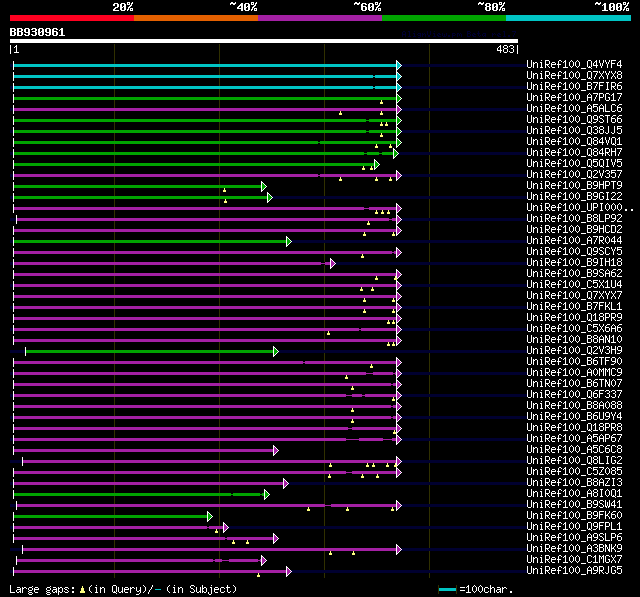Click the yellow gap marker under the A9RJG5 bar
Screen dimensions: 640x597
pyautogui.click(x=258, y=575)
